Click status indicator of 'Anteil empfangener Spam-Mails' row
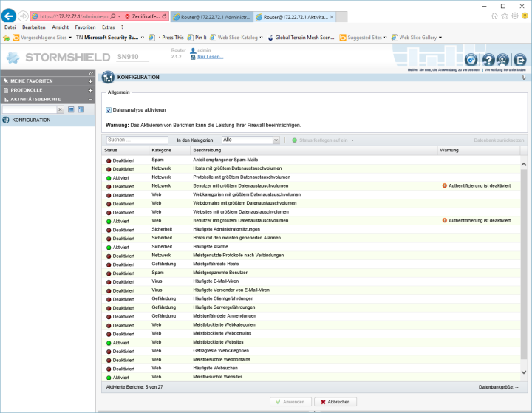The height and width of the screenshot is (413, 532). click(x=108, y=160)
